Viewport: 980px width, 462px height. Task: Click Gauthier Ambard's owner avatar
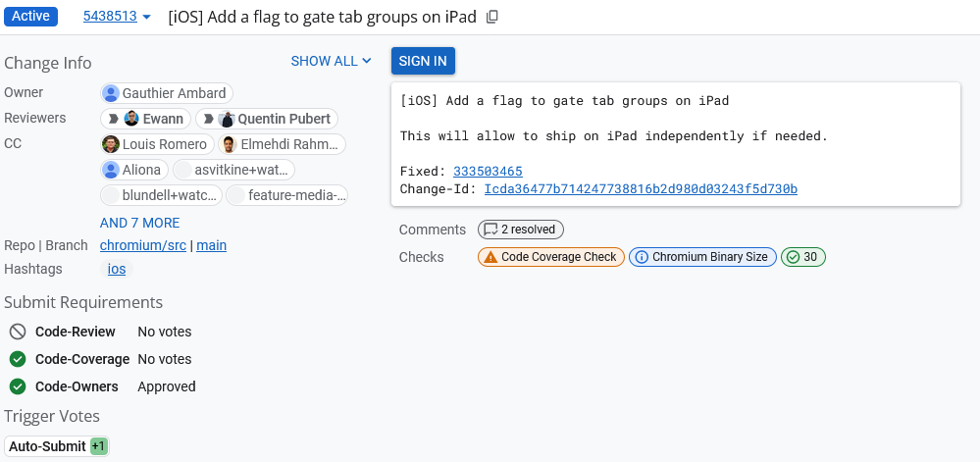pos(112,93)
